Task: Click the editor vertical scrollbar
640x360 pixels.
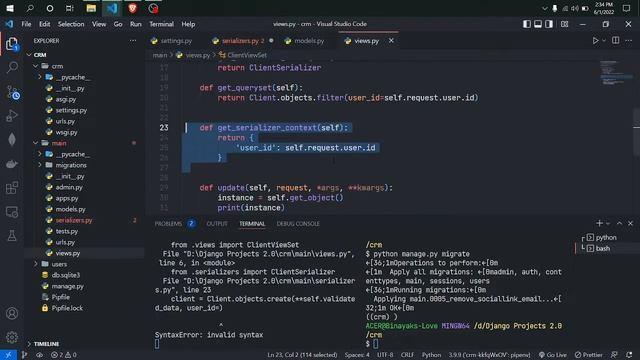Action: coord(637,133)
